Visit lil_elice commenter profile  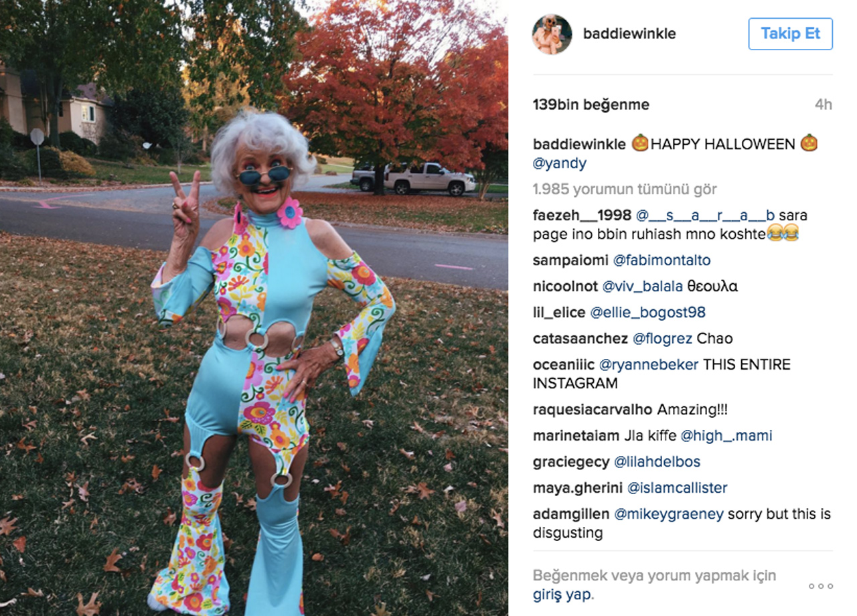tap(559, 313)
